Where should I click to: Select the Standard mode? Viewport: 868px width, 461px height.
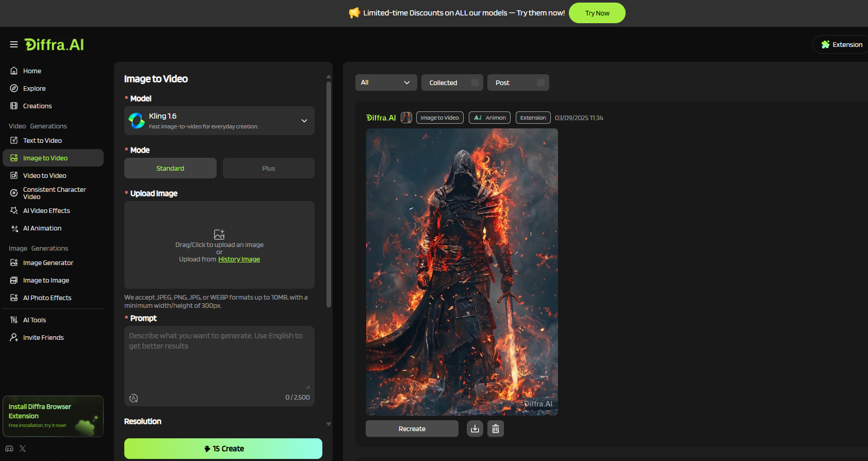(x=170, y=168)
